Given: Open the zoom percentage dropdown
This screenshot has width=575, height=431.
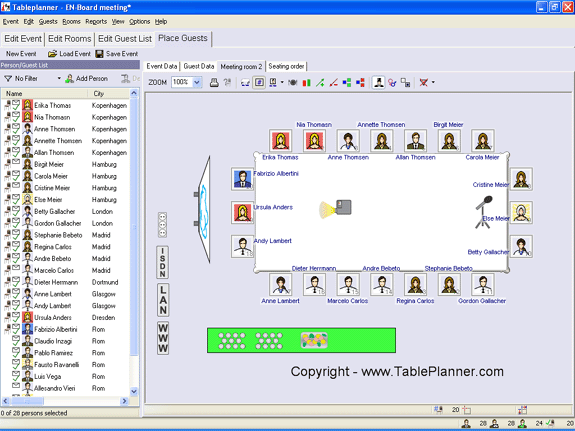Looking at the screenshot, I should [197, 83].
